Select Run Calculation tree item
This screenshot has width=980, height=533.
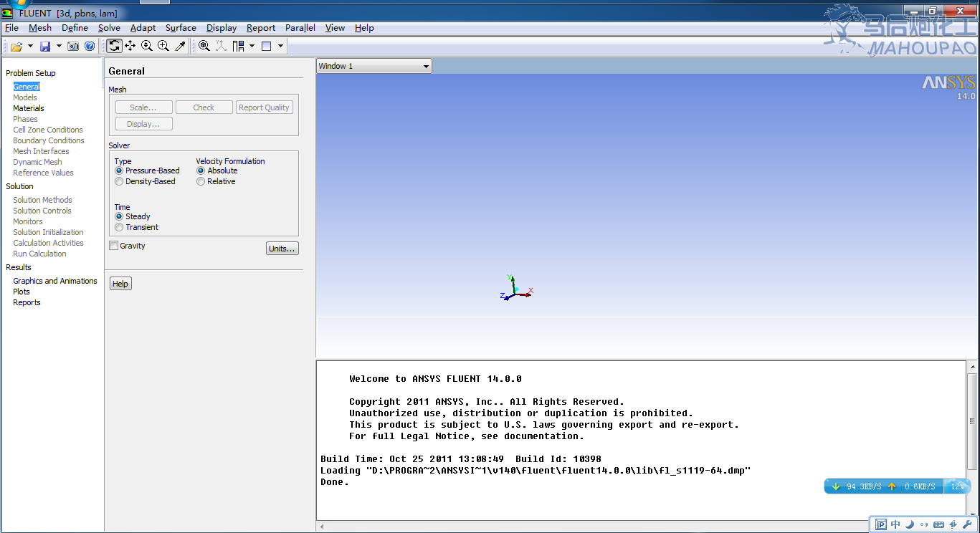click(39, 254)
